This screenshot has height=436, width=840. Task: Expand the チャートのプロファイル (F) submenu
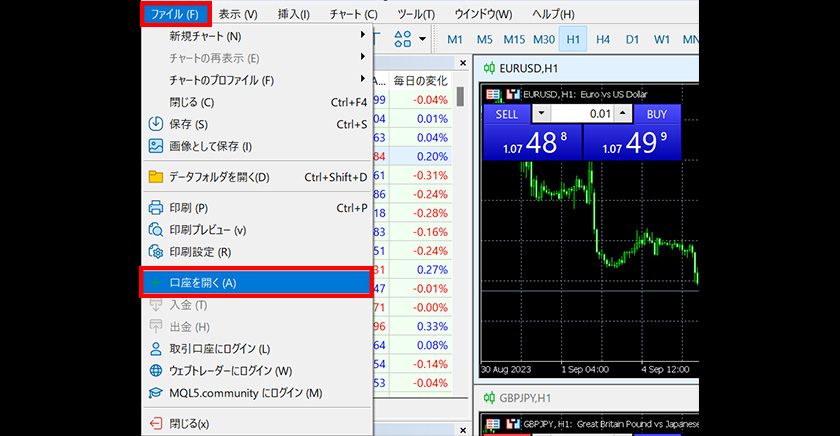[257, 80]
